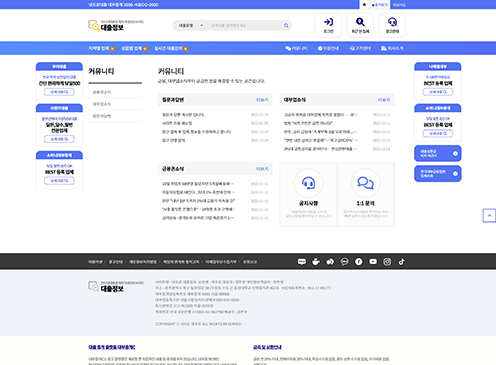Focus the search keyword input field

click(245, 25)
